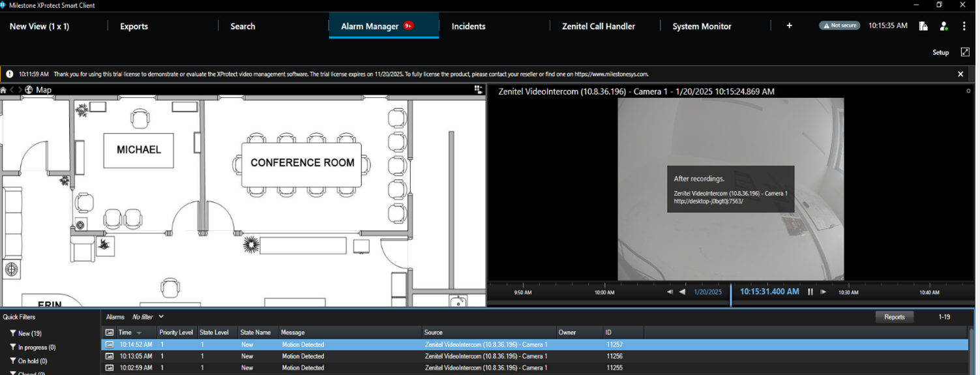
Task: Dismiss the trial license notification
Action: click(960, 74)
